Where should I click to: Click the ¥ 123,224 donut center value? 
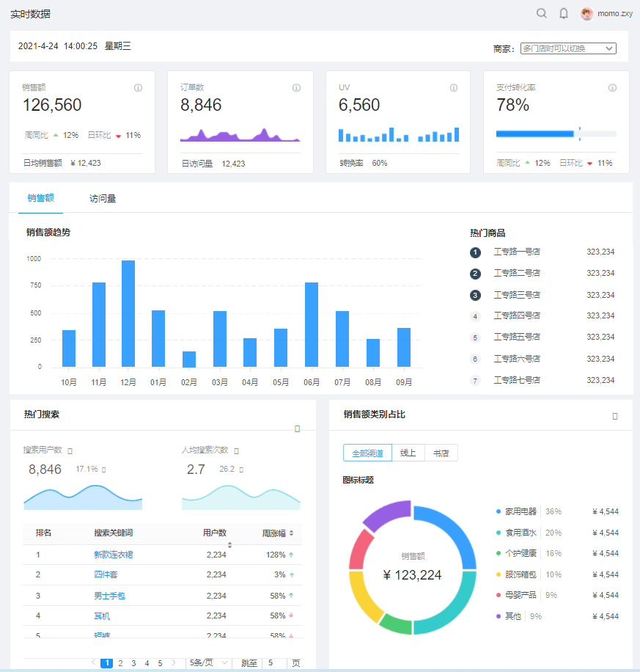[412, 575]
